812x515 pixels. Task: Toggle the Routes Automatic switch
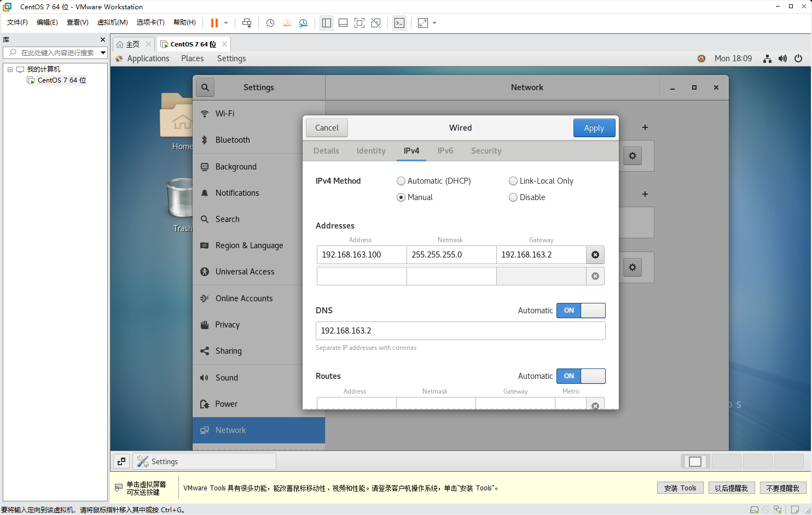(x=581, y=376)
